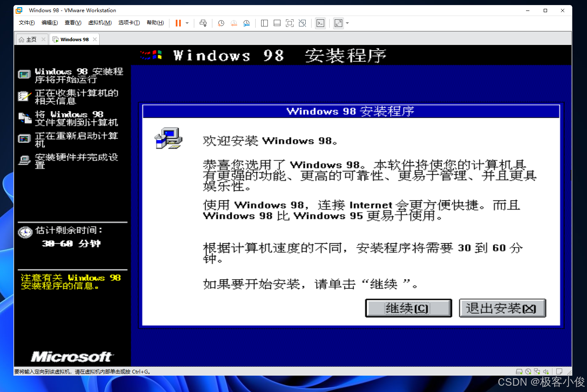Open the 查看(V) menu
The height and width of the screenshot is (392, 587).
[x=73, y=23]
